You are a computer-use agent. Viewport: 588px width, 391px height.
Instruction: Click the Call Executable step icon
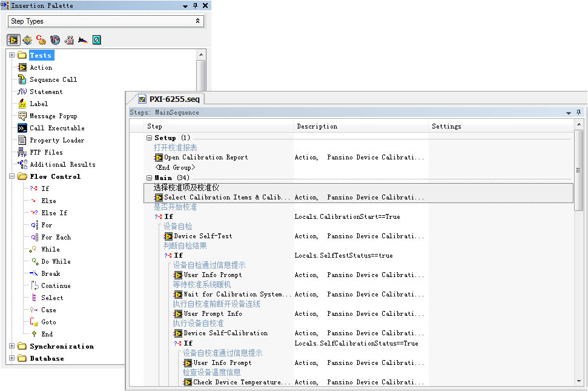pos(22,128)
